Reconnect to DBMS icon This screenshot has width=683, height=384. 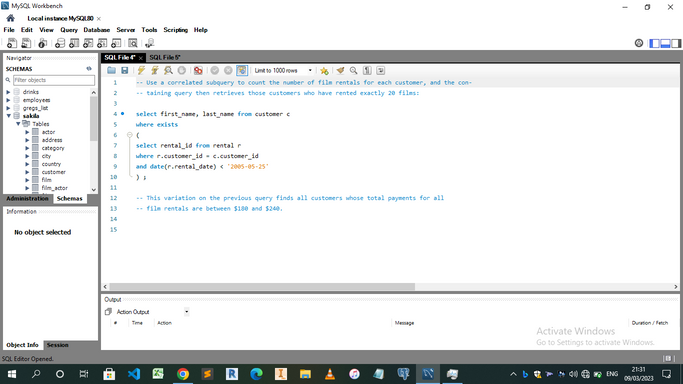point(149,43)
